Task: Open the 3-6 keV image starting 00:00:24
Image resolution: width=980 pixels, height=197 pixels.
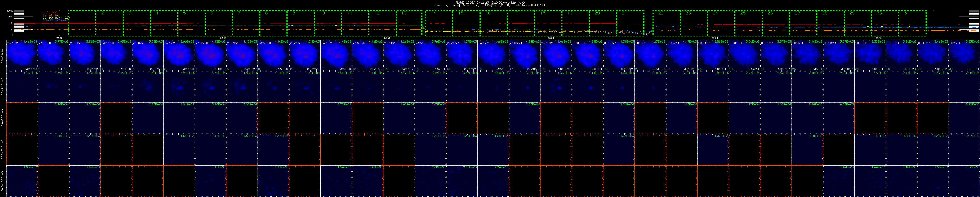Action: [587, 55]
